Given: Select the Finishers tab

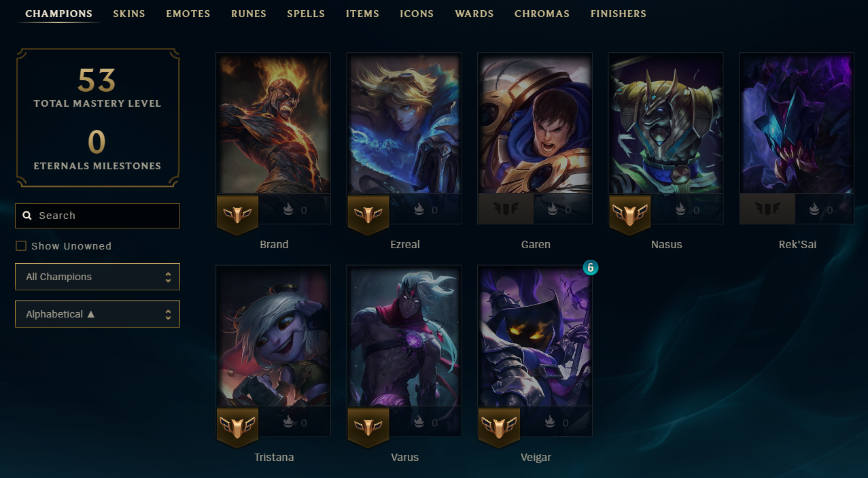Looking at the screenshot, I should pyautogui.click(x=619, y=14).
